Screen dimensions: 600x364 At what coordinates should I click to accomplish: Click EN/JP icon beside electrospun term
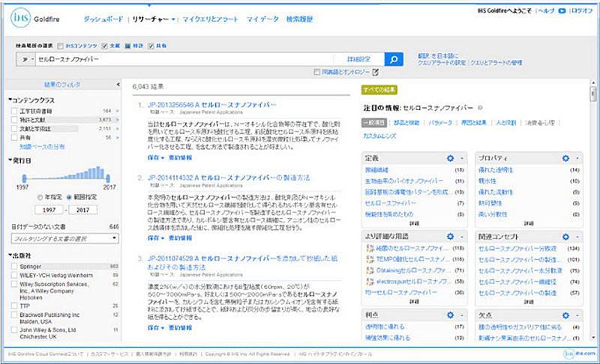(370, 281)
